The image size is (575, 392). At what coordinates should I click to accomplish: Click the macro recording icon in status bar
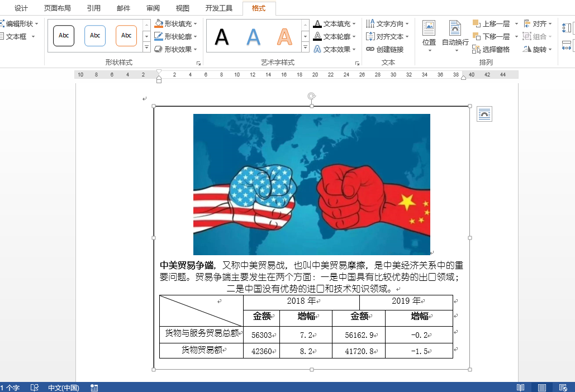click(x=94, y=388)
